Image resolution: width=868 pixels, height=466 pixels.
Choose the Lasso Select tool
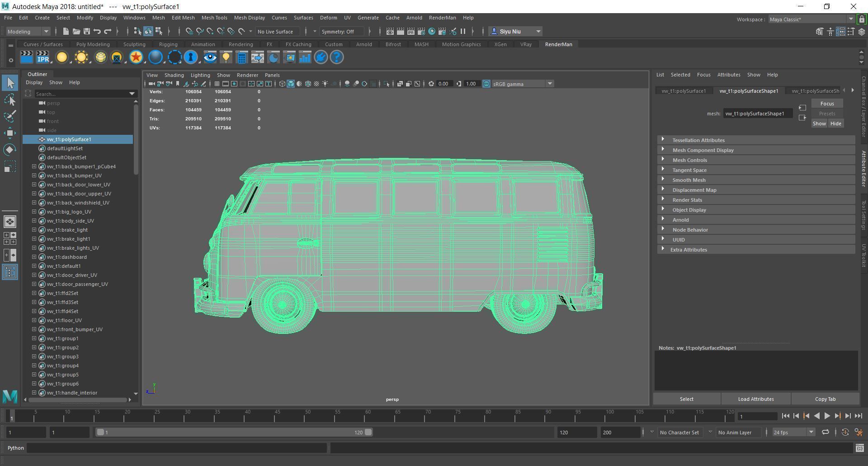click(10, 100)
